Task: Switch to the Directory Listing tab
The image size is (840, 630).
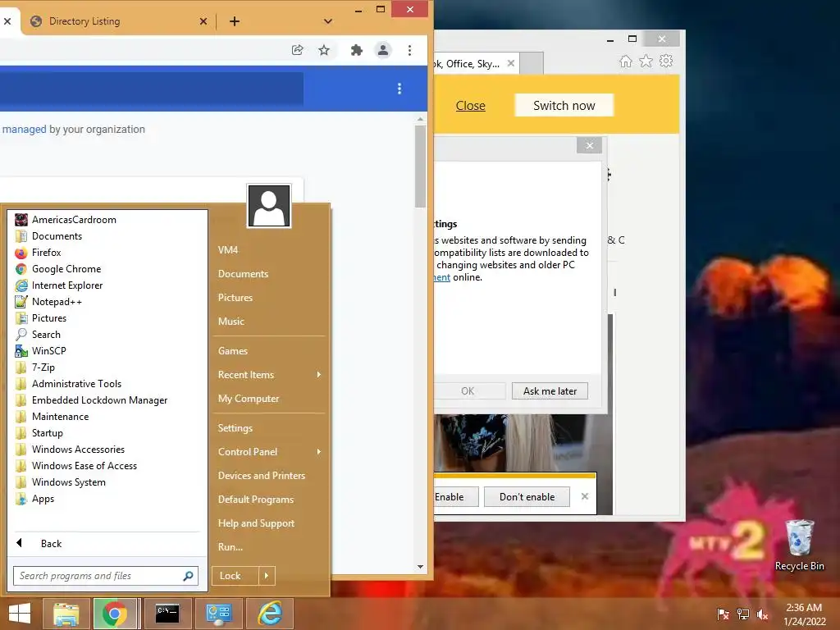Action: point(118,21)
